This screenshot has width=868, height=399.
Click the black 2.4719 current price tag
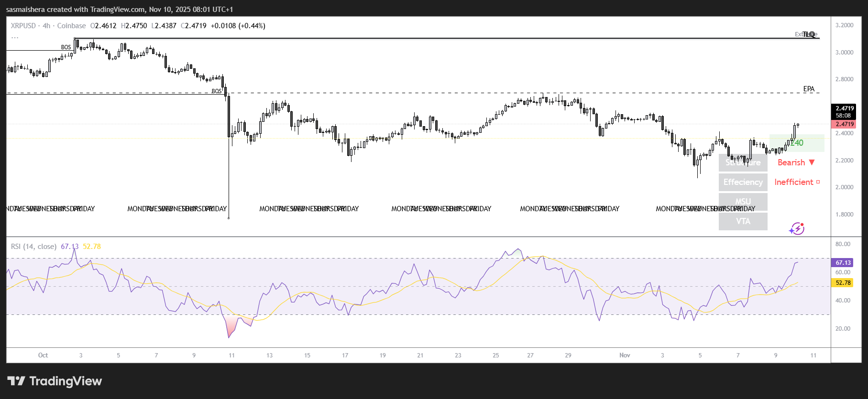(845, 112)
